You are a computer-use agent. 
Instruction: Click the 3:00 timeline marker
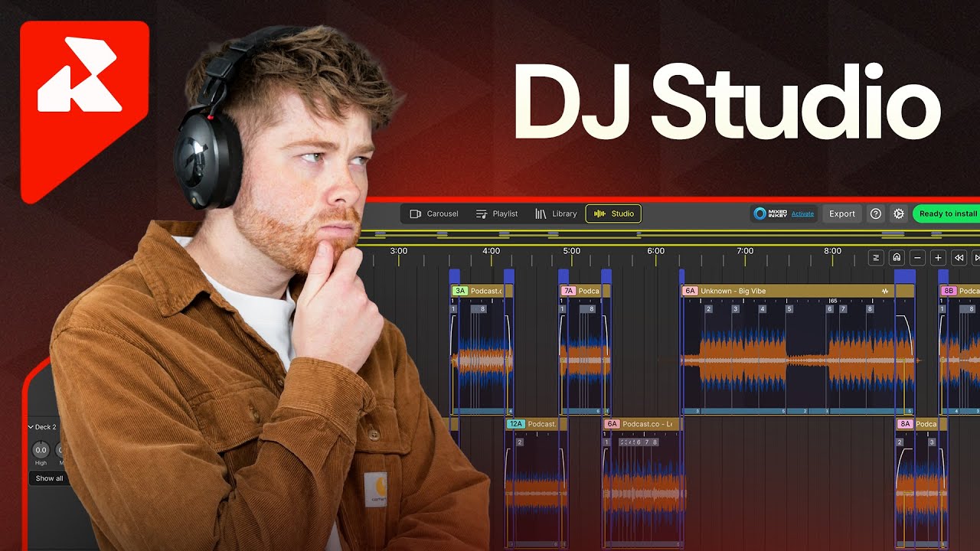coord(398,251)
